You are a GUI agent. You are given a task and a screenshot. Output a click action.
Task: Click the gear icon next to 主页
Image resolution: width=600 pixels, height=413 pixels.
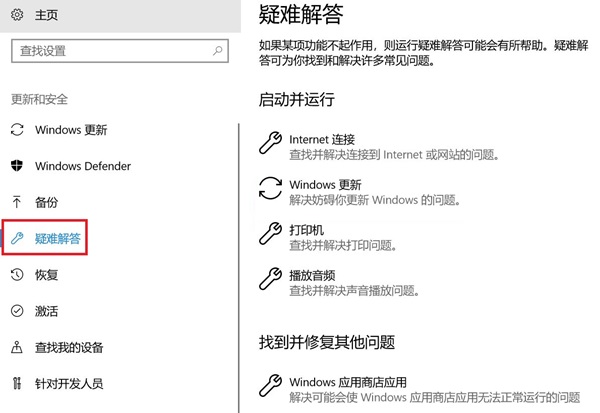(x=17, y=15)
